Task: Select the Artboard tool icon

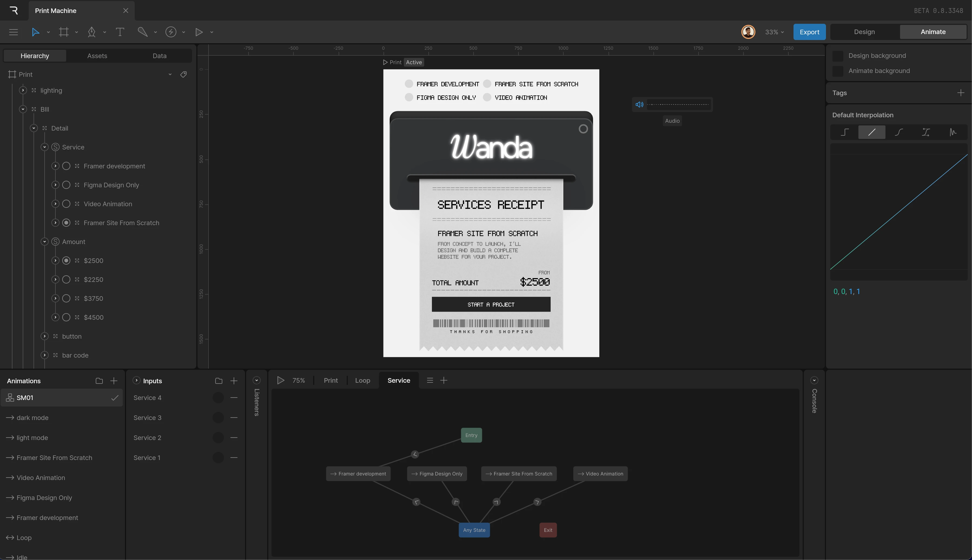Action: coord(64,32)
